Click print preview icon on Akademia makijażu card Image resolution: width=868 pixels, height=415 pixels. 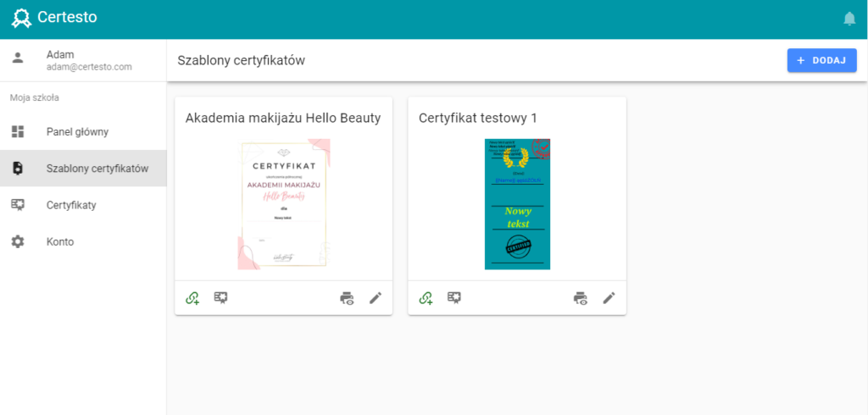click(347, 298)
